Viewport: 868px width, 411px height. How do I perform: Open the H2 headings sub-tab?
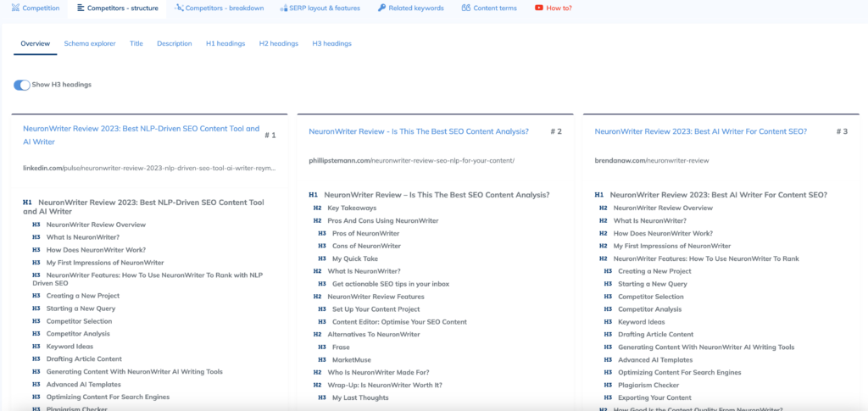click(x=278, y=44)
